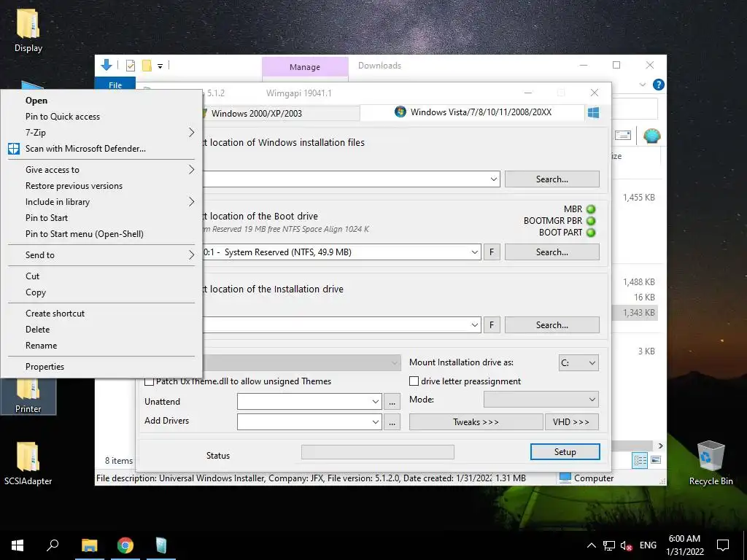Viewport: 747px width, 560px height.
Task: Click the BOOTMGR PBR green status light
Action: 591,221
